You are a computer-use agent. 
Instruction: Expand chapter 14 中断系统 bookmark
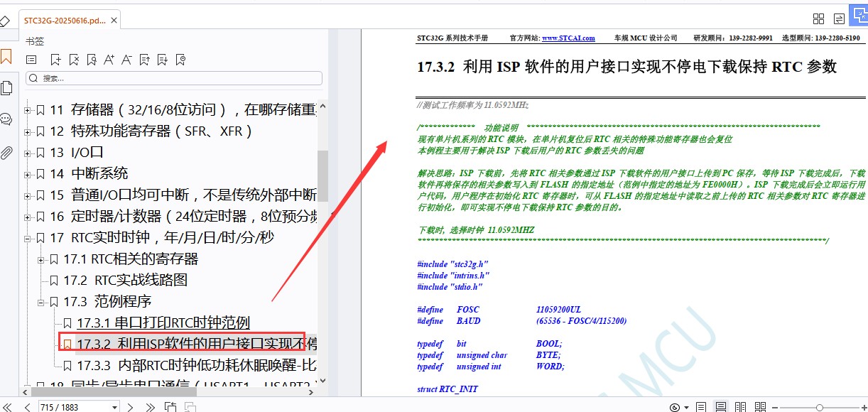pyautogui.click(x=28, y=174)
